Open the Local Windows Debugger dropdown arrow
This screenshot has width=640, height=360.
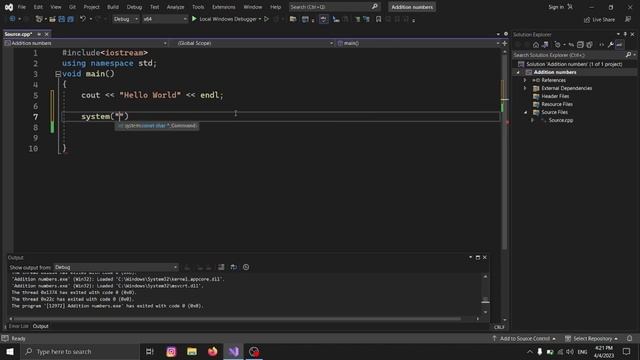[260, 19]
